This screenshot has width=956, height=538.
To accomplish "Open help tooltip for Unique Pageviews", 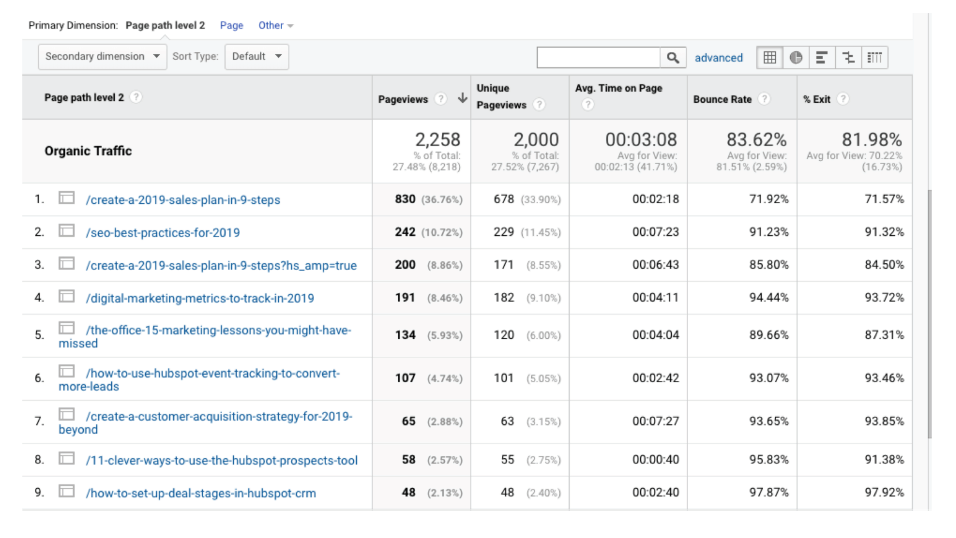I will click(538, 105).
